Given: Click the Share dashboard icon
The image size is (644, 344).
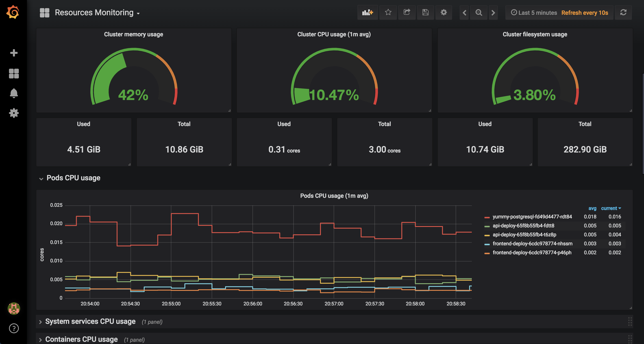Looking at the screenshot, I should [407, 13].
